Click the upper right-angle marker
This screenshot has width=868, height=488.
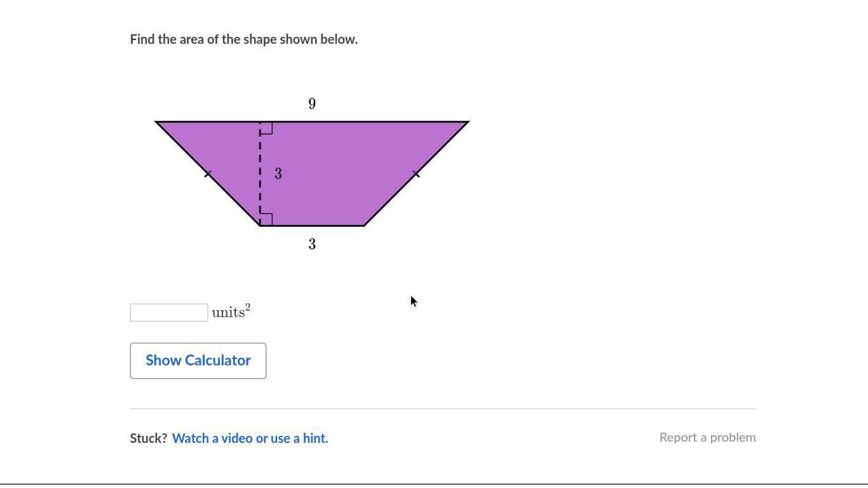click(x=266, y=128)
